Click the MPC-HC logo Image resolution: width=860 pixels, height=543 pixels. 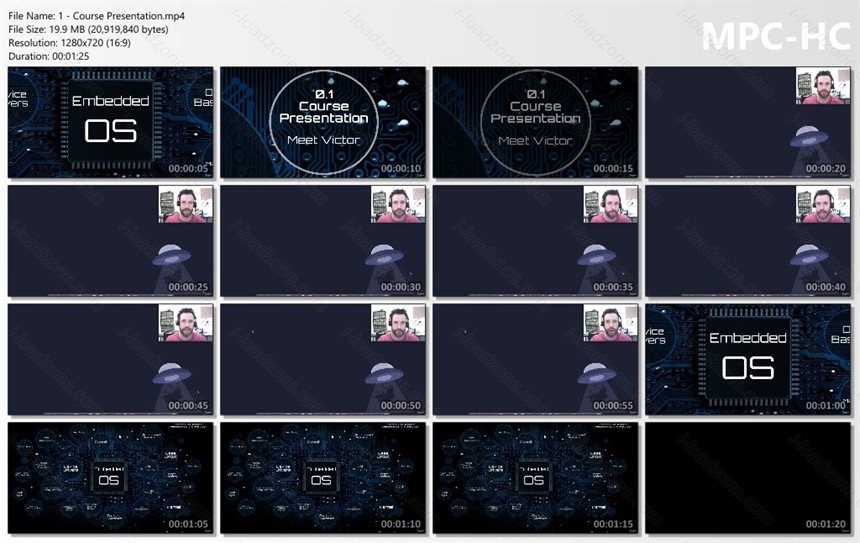(x=776, y=36)
